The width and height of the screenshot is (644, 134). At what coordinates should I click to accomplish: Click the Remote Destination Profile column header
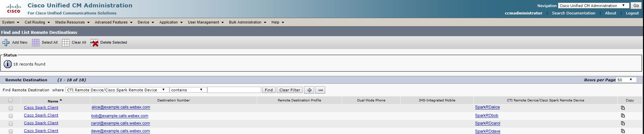coord(299,100)
